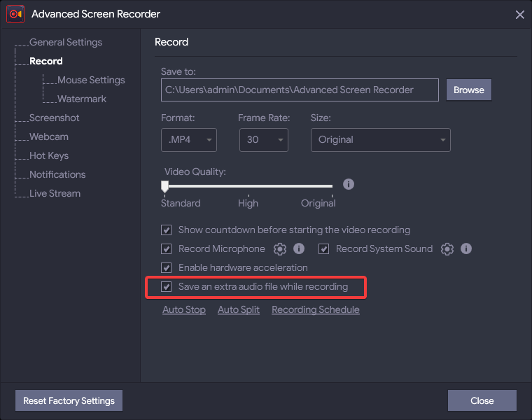Go to General Settings section

tap(66, 42)
